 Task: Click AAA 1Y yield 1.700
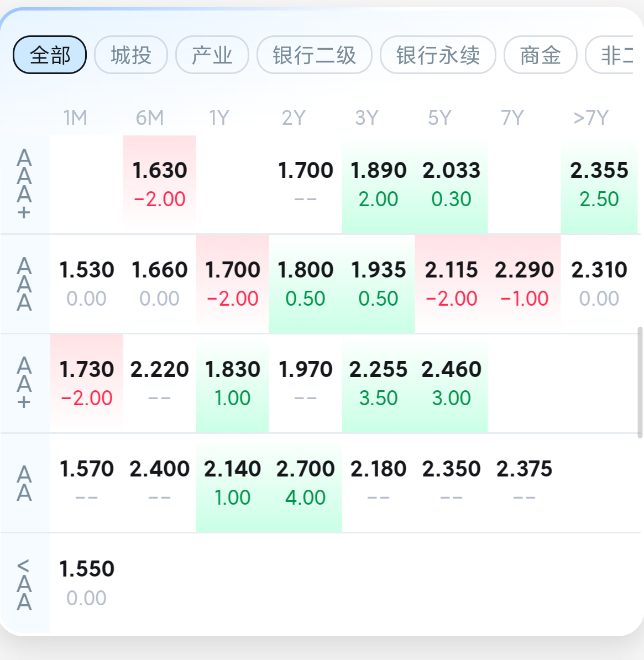coord(233,283)
